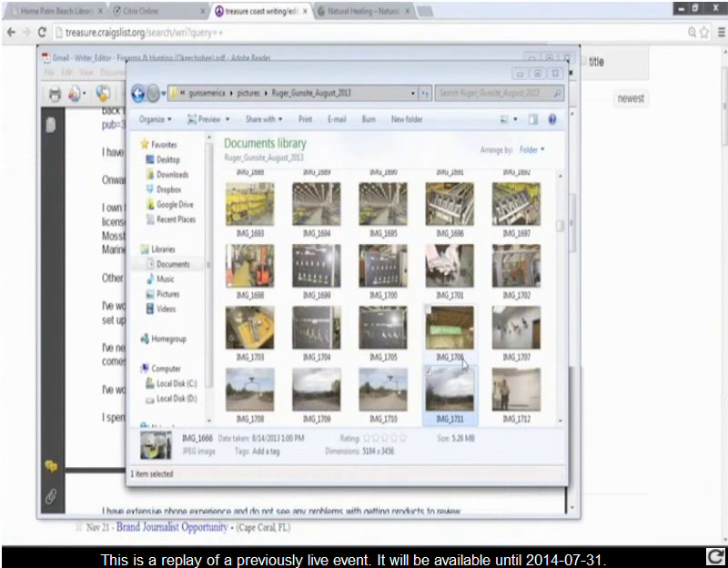Open Adobe Reader page thumbnails panel icon
This screenshot has height=568, width=728.
pyautogui.click(x=51, y=125)
